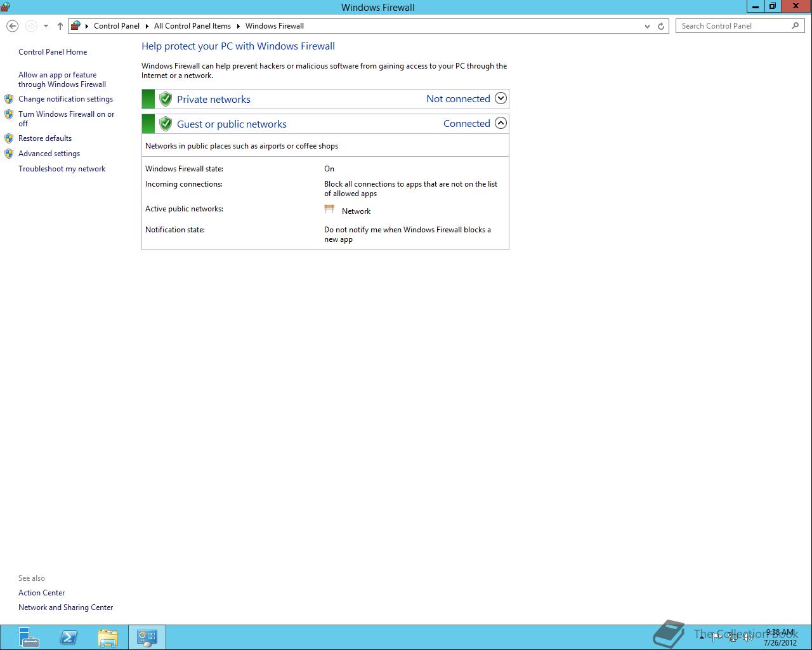Open Allow an app or feature link
The image size is (812, 650).
(x=62, y=79)
